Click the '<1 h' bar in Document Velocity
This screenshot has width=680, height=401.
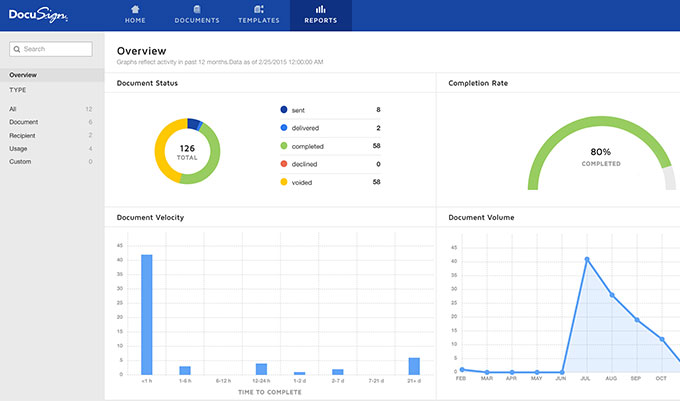click(147, 313)
